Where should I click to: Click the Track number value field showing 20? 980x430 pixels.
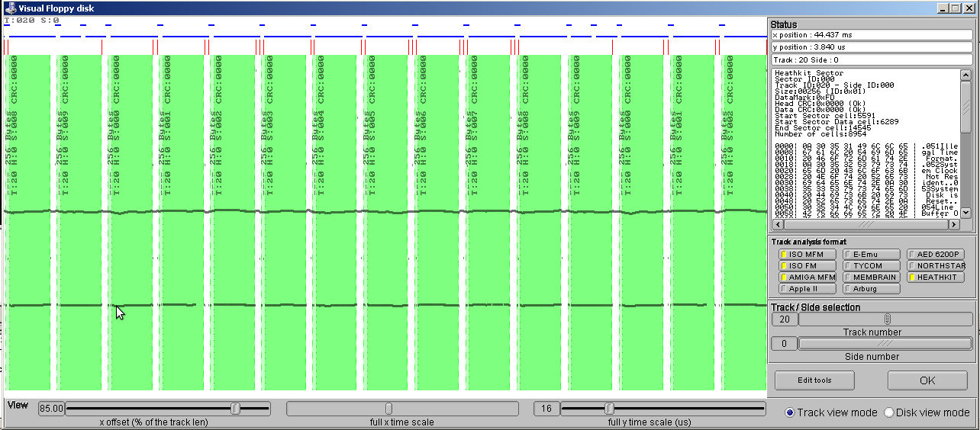(784, 319)
